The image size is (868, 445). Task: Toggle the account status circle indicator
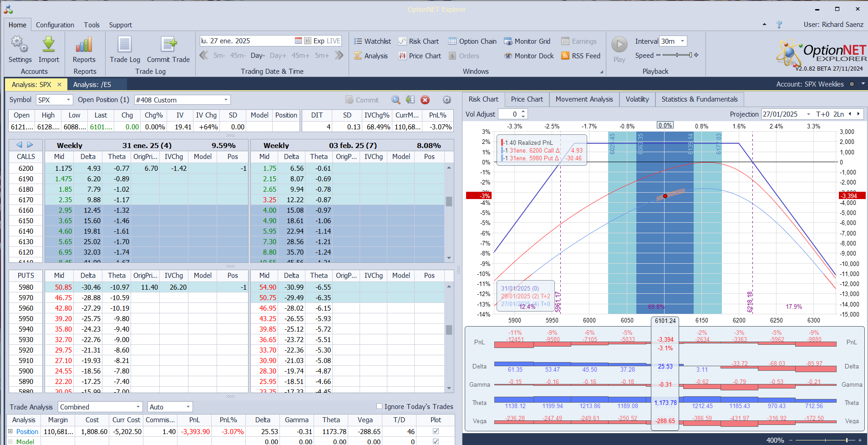[852, 84]
